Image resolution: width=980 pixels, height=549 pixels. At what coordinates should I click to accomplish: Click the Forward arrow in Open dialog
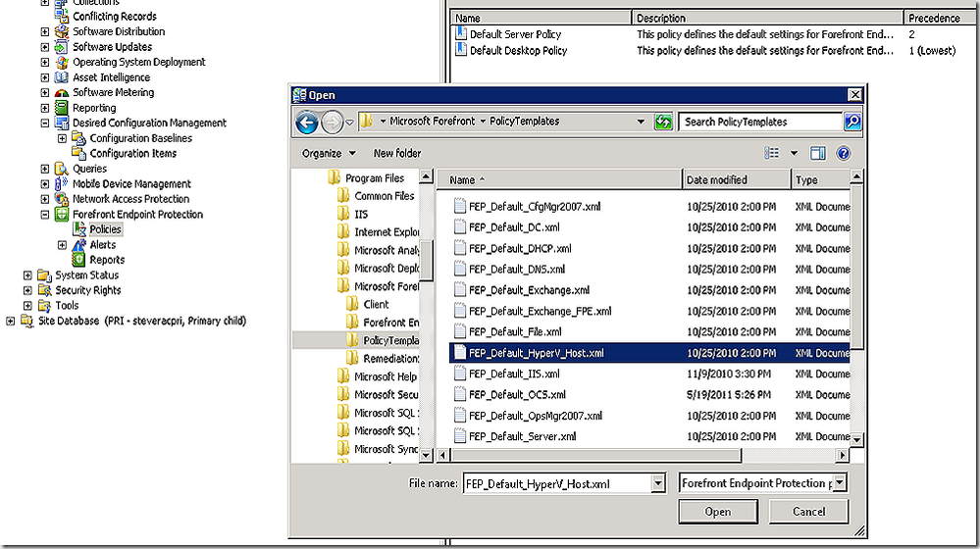(333, 122)
